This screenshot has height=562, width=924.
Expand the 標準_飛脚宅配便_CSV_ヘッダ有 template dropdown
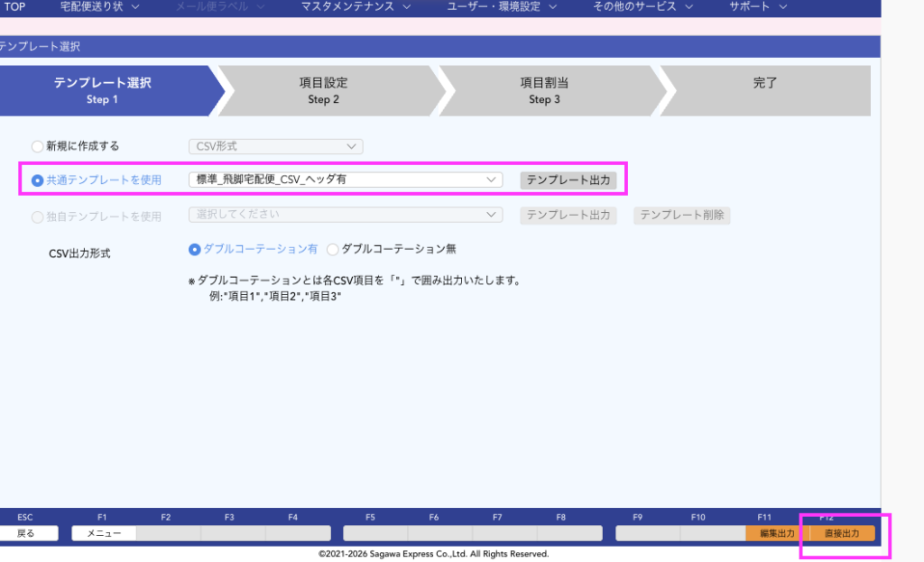click(346, 180)
